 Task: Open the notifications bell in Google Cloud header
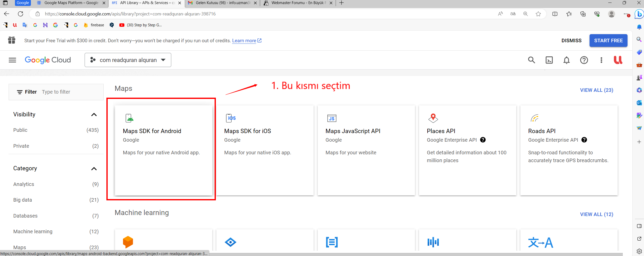[x=566, y=60]
